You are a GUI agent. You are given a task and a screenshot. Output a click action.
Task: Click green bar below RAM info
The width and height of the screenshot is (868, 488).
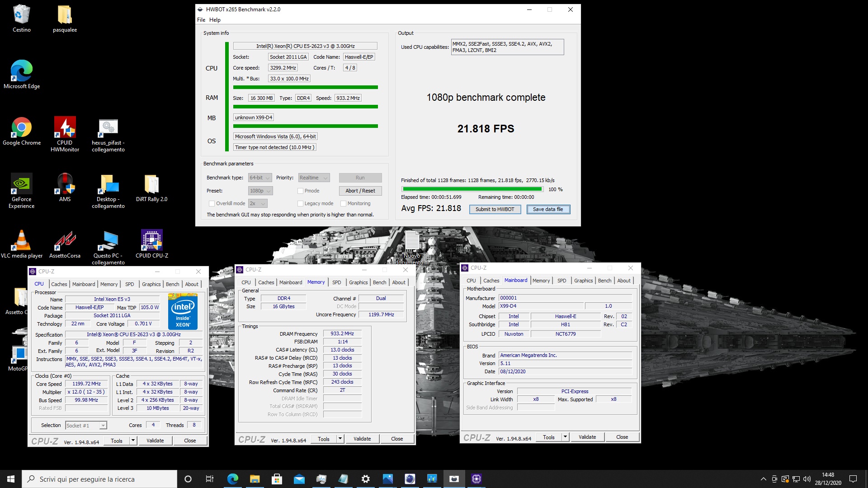click(306, 107)
